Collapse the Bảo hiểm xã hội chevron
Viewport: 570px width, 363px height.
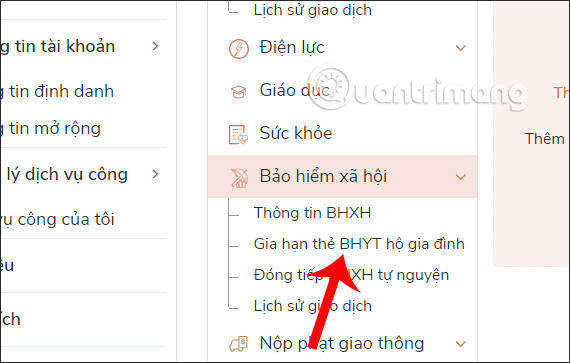tap(461, 177)
